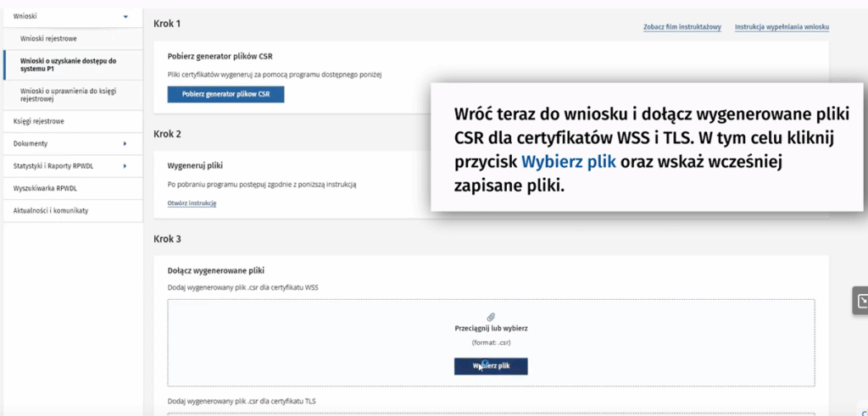Click the floating picture-in-picture icon on right edge
868x416 pixels.
(x=860, y=300)
